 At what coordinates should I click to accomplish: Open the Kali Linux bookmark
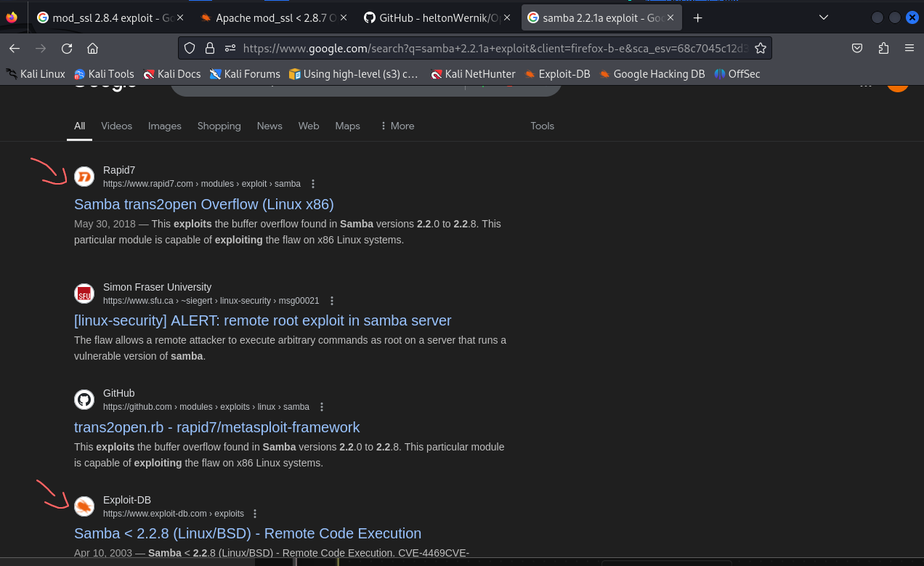(36, 73)
